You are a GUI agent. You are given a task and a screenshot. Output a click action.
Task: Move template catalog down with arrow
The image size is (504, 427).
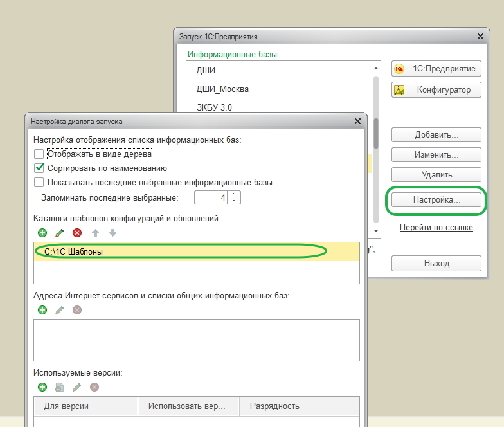[113, 233]
